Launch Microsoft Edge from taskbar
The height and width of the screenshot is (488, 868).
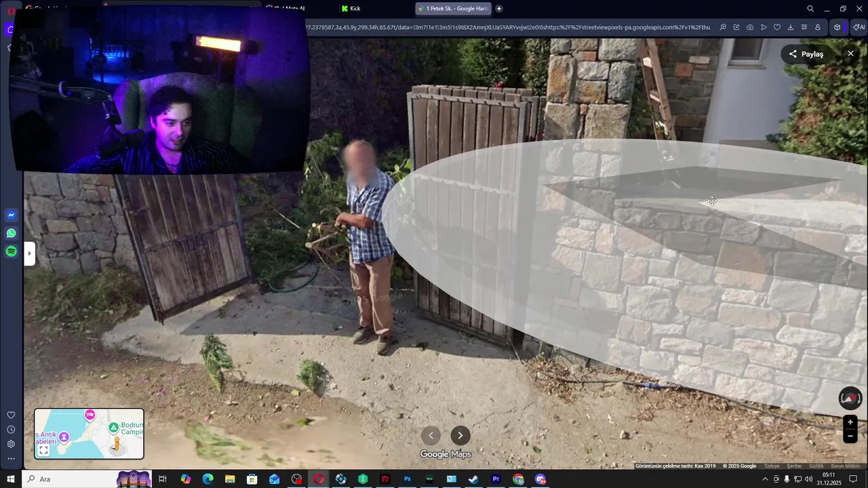pos(208,479)
